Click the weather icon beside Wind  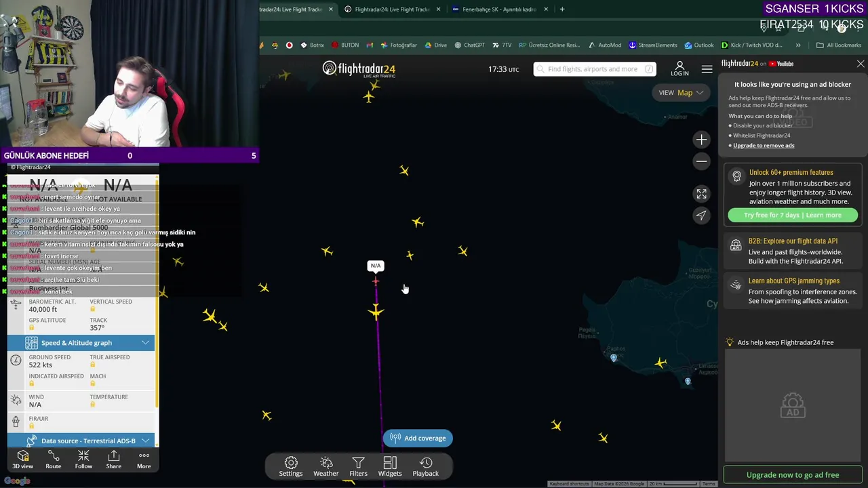[16, 401]
